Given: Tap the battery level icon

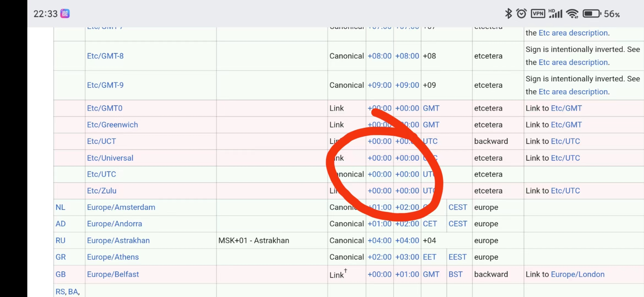Looking at the screenshot, I should [x=592, y=13].
